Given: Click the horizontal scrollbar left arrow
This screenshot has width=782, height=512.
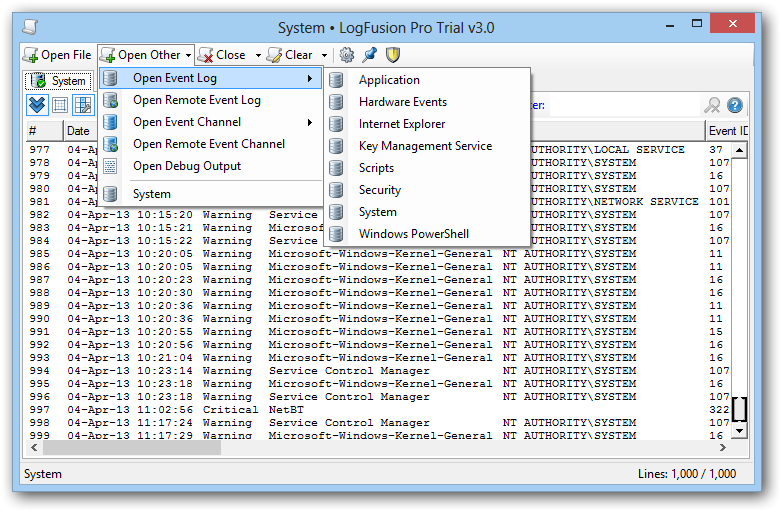Looking at the screenshot, I should tap(34, 448).
